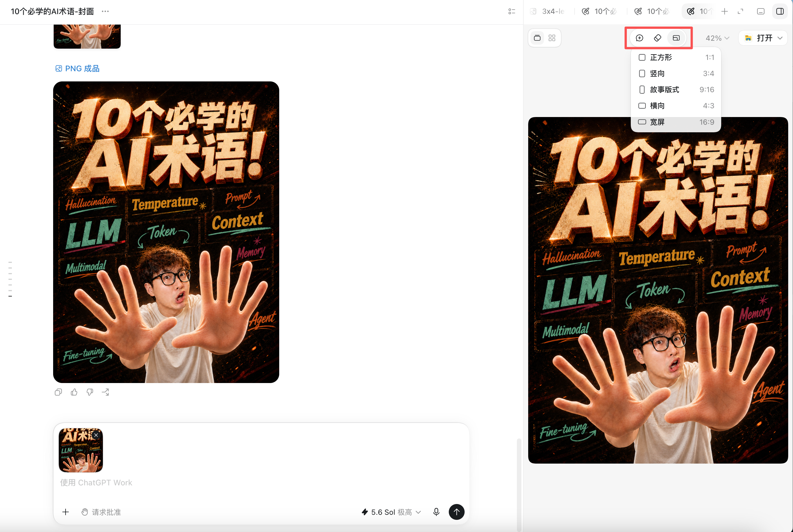Click the attached poster thumbnail in composer

[x=81, y=450]
